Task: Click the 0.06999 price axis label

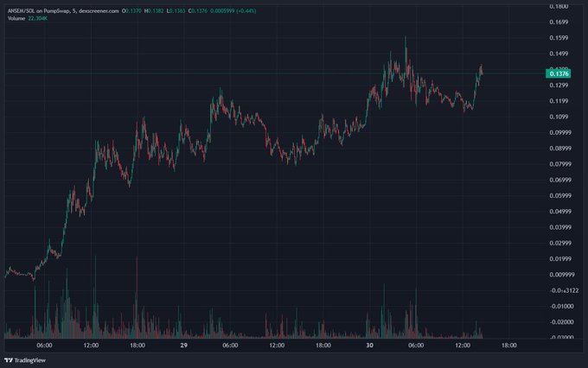Action: coord(560,180)
